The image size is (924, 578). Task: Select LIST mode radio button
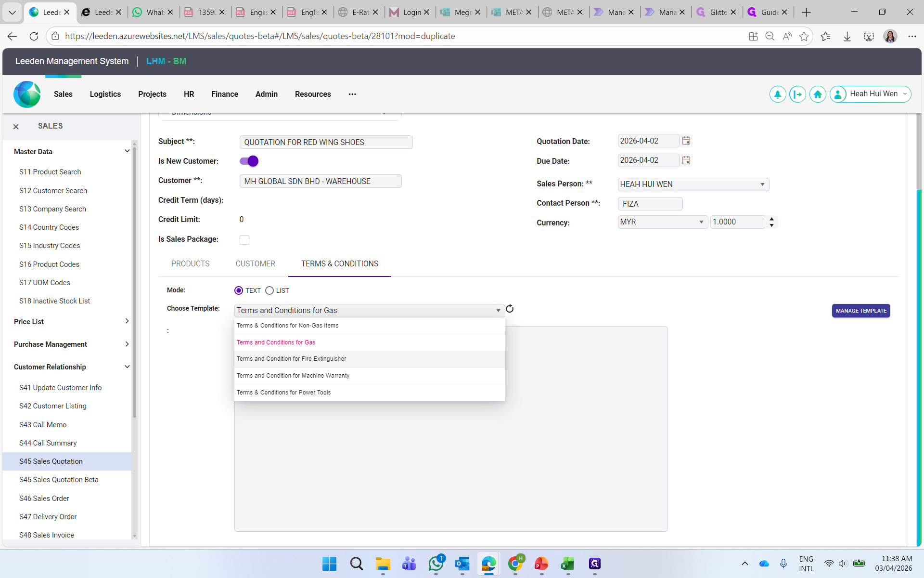[x=269, y=290]
